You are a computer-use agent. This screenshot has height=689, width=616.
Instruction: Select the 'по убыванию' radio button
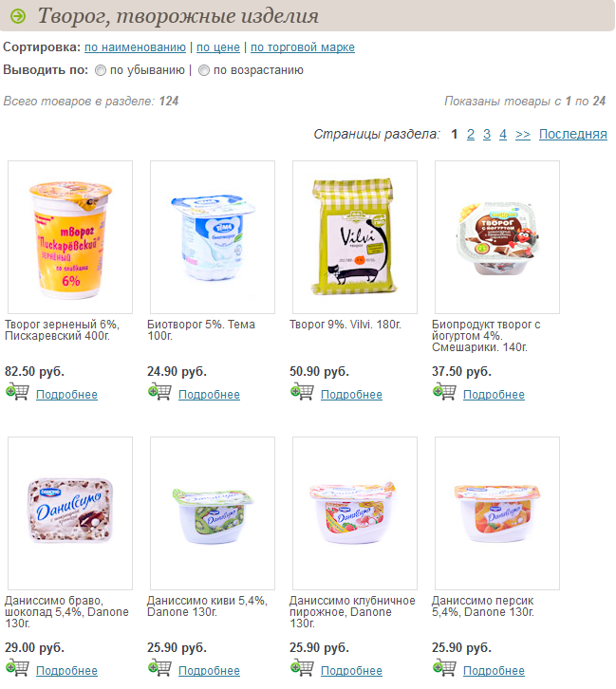pyautogui.click(x=101, y=70)
